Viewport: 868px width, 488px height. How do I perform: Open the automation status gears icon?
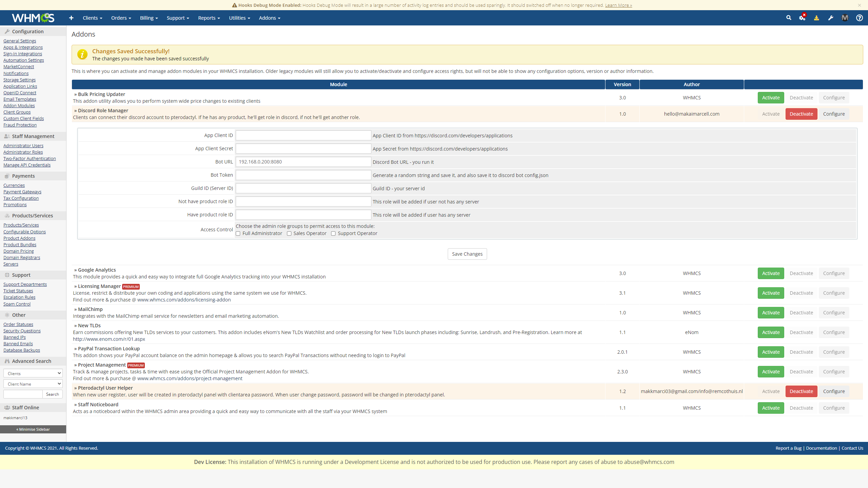point(802,18)
